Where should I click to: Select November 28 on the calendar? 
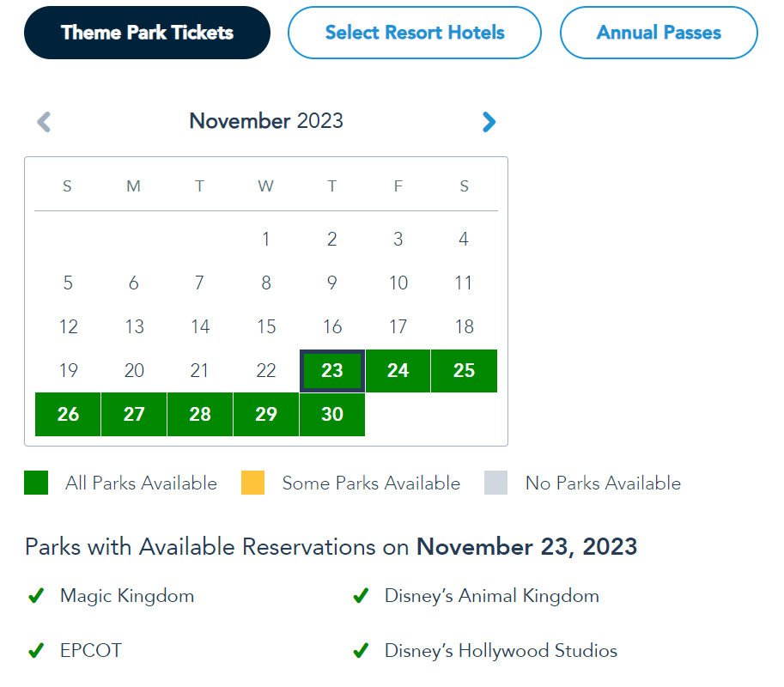click(200, 415)
